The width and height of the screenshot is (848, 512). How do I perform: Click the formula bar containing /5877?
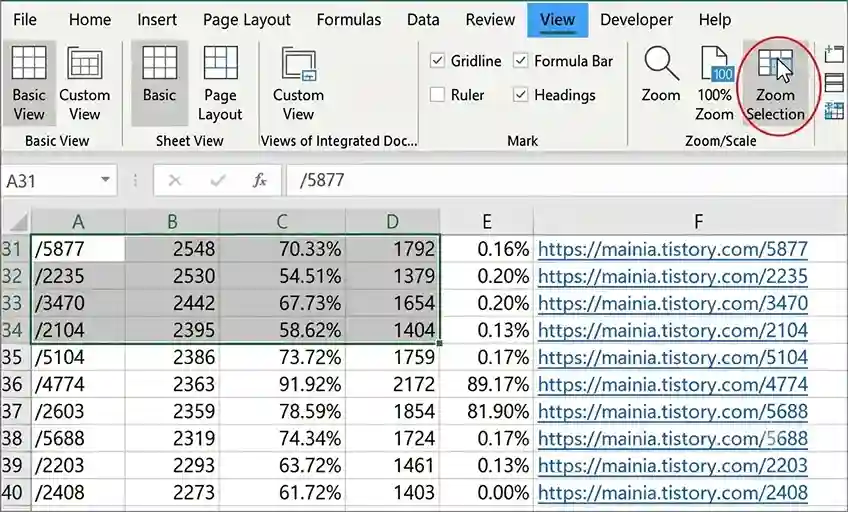tap(565, 180)
